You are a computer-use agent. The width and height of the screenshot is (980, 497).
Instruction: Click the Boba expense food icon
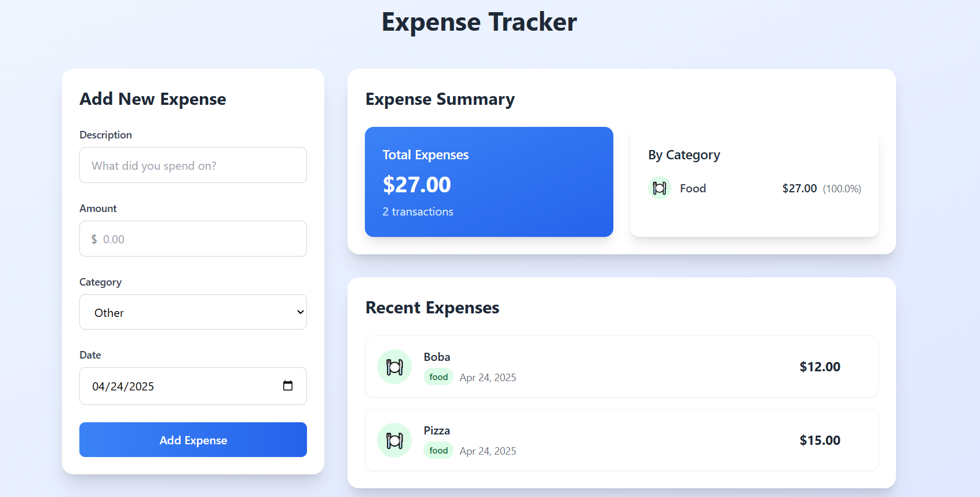coord(394,367)
